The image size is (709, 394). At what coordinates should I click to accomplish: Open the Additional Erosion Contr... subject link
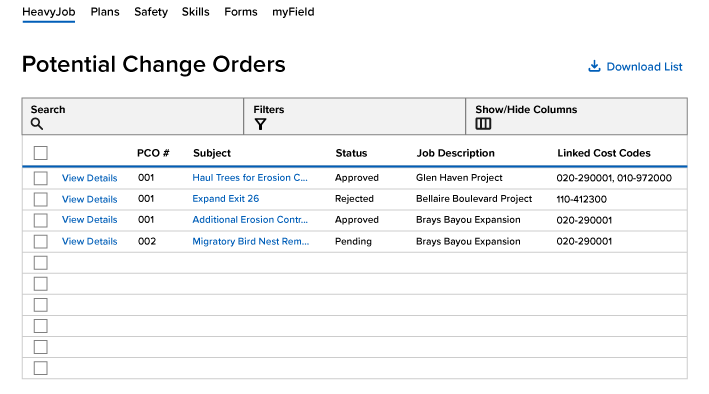pos(250,219)
